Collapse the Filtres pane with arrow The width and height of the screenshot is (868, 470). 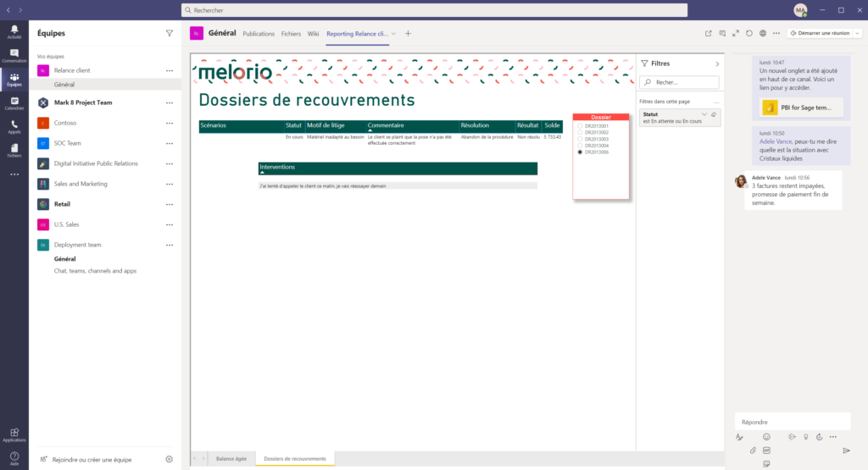coord(717,64)
